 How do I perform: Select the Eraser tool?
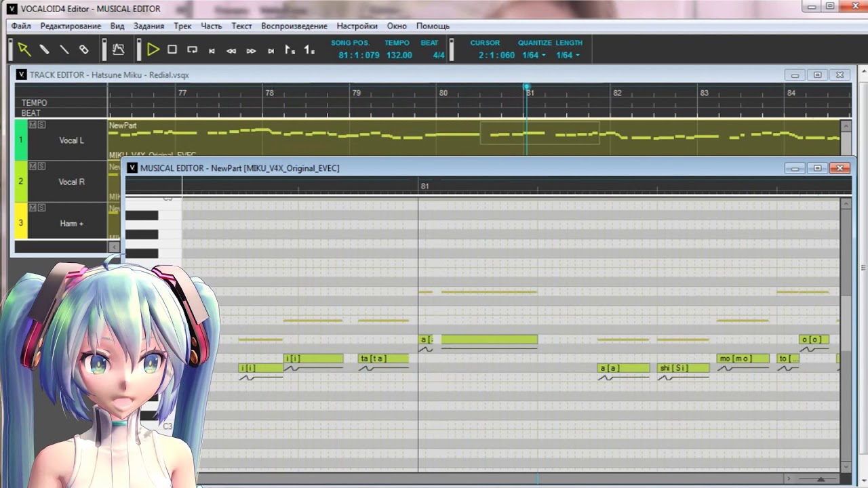84,49
